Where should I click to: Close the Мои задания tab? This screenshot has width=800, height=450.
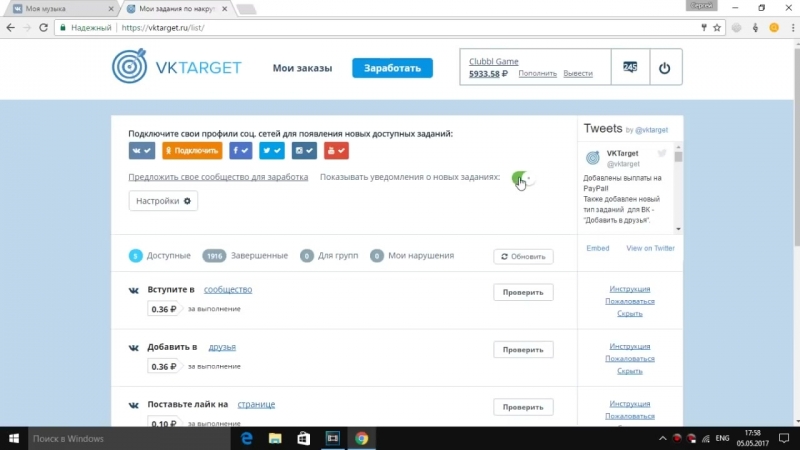click(224, 9)
